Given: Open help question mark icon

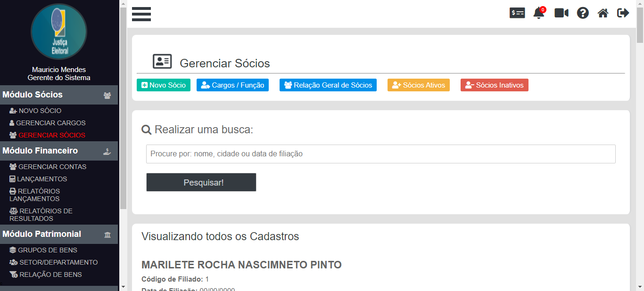Looking at the screenshot, I should (583, 13).
